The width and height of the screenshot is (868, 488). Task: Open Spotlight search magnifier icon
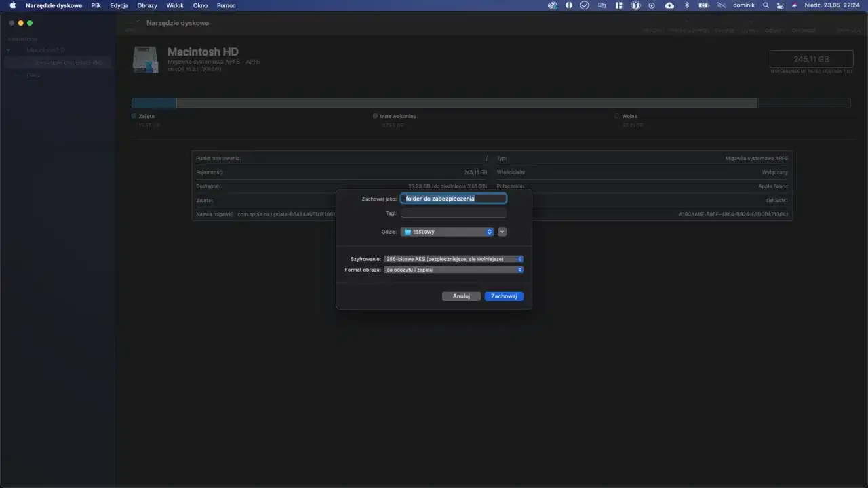pyautogui.click(x=766, y=5)
